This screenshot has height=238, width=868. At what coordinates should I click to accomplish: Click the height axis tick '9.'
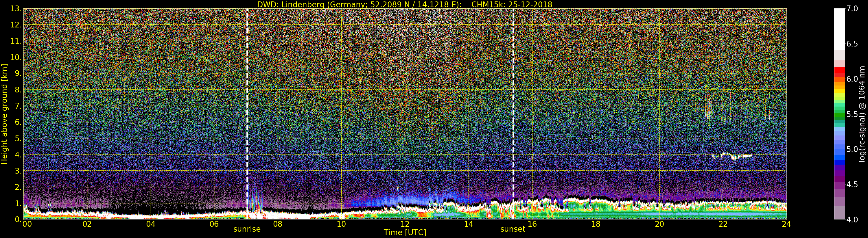point(18,73)
